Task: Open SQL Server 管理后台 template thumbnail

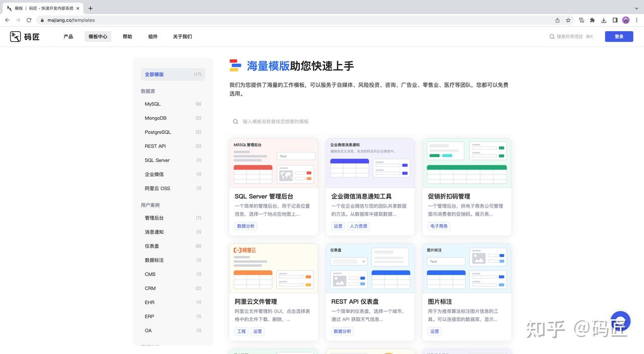Action: 274,163
